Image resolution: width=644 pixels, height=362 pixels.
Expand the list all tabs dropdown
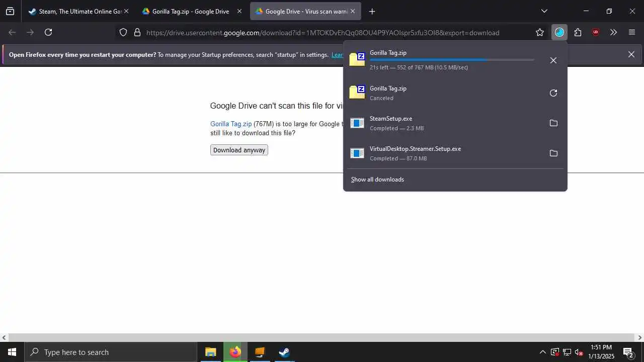[x=544, y=11]
